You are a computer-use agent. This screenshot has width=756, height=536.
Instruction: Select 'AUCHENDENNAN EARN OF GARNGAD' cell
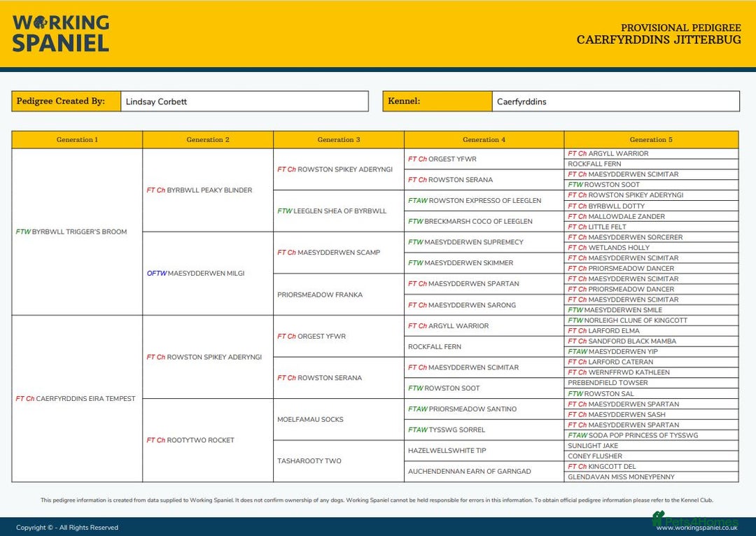[484, 472]
